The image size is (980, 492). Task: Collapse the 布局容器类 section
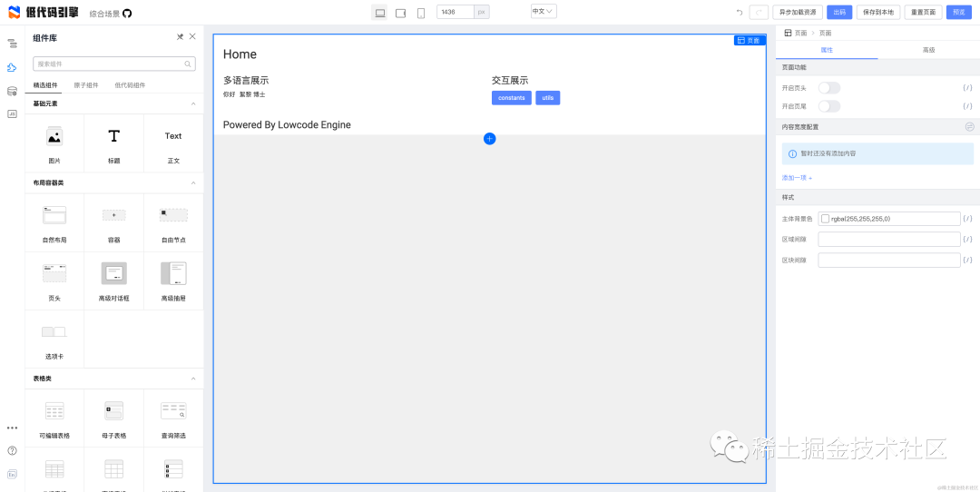click(x=193, y=183)
